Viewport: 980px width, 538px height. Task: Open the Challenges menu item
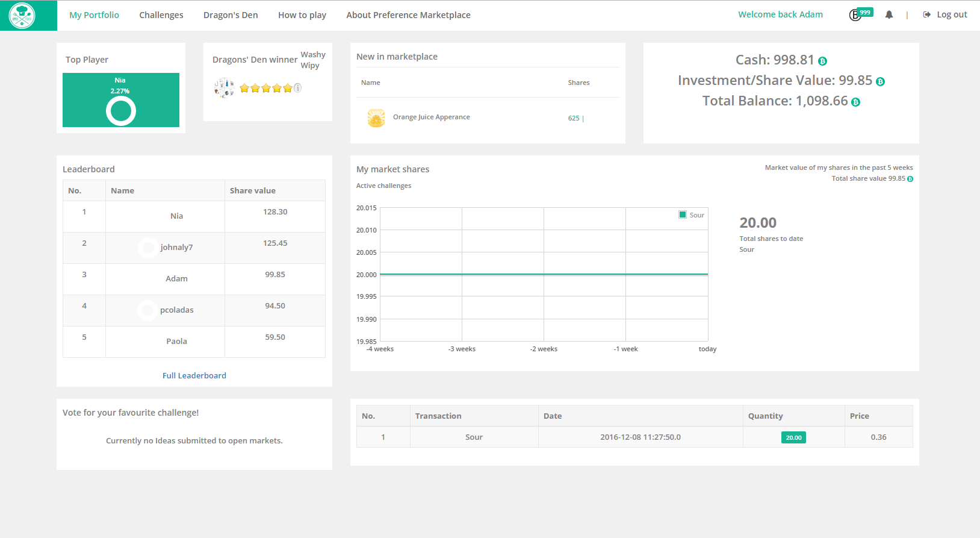(x=161, y=15)
